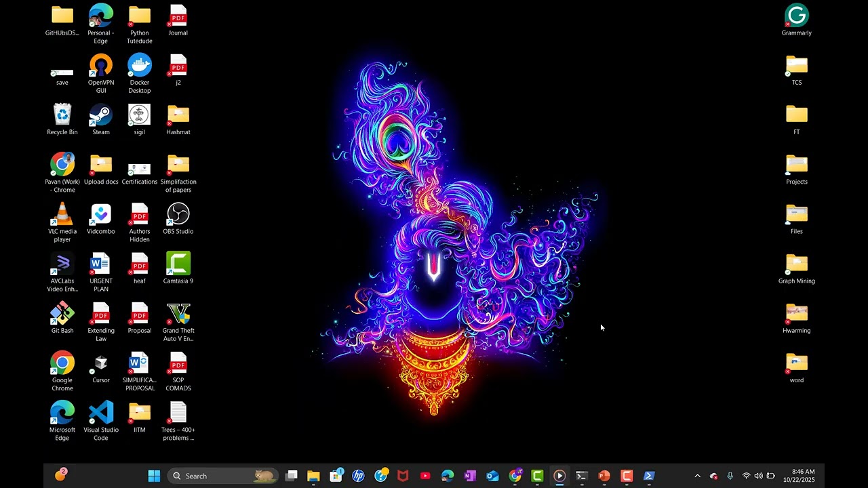Launch OpenVPN GUI from desktop
The height and width of the screenshot is (488, 868).
click(x=101, y=65)
